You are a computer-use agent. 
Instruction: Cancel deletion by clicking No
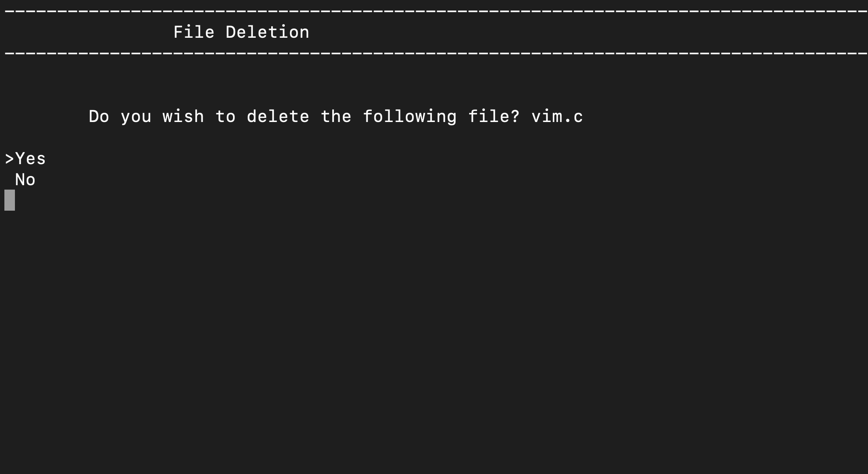(x=25, y=179)
